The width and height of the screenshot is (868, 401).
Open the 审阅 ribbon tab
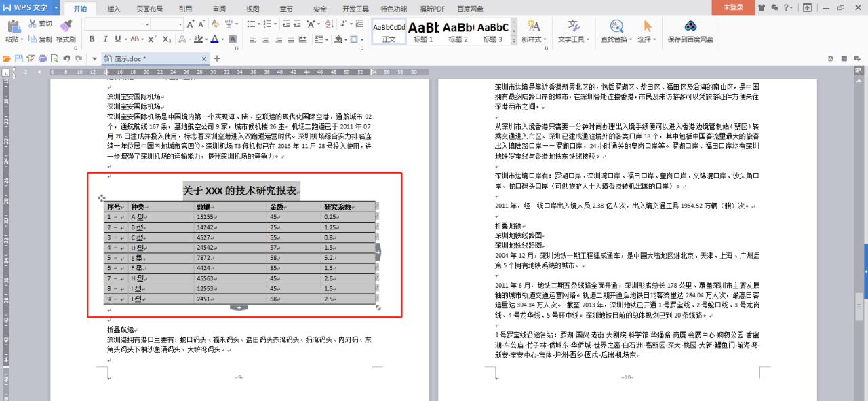[219, 9]
